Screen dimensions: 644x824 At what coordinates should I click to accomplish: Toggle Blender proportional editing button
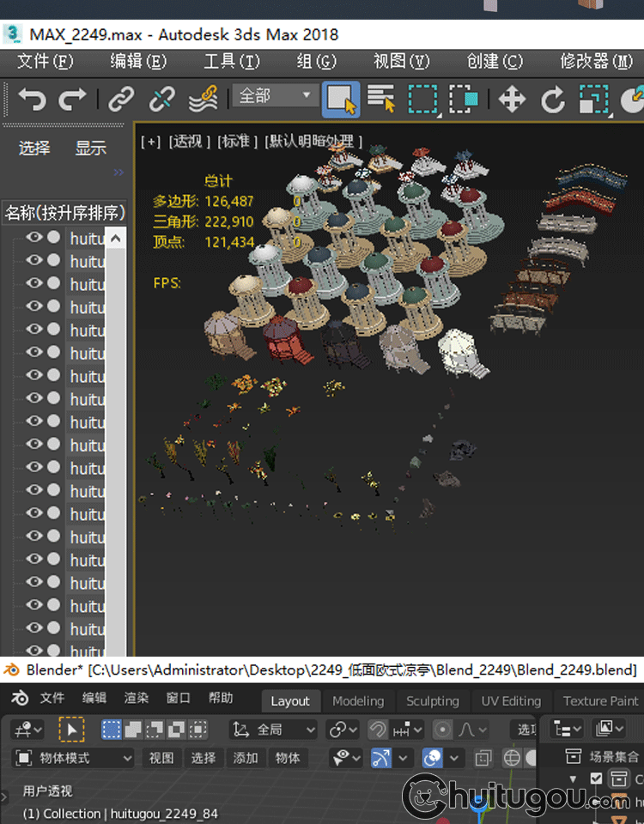[443, 730]
